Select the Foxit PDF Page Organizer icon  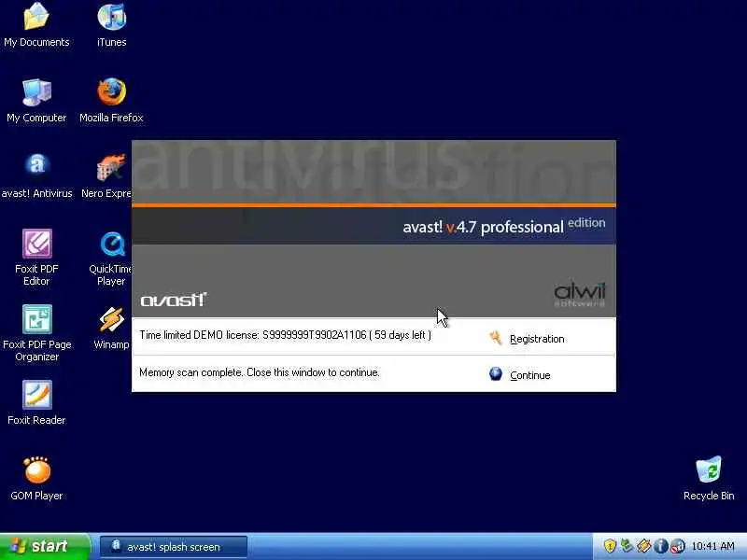36,333
